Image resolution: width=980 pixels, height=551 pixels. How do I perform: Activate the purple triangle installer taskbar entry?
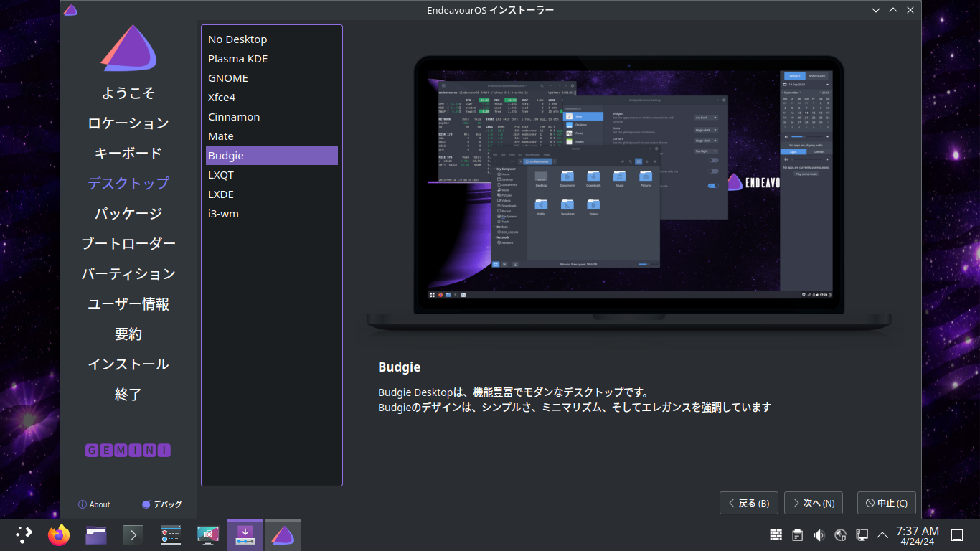point(283,534)
